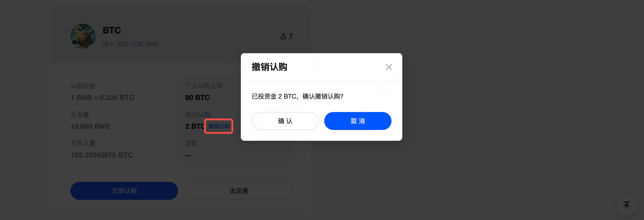
Task: Click the 退款 placeholder dashes value
Action: pos(188,155)
